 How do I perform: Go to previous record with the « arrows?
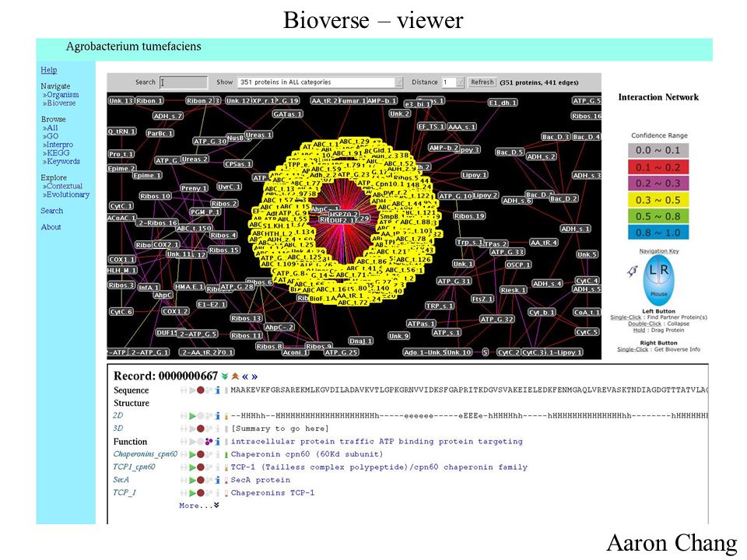coord(245,376)
